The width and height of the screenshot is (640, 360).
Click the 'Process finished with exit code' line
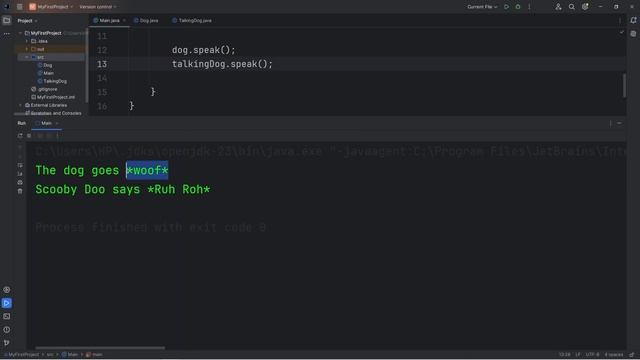pyautogui.click(x=151, y=227)
